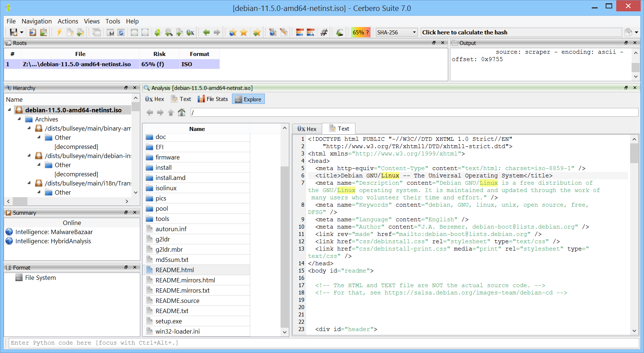Click the colored layout bars toolbar icon

(x=300, y=32)
